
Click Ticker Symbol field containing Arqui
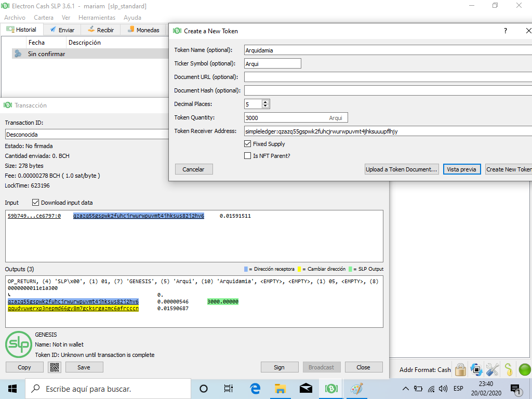pos(272,63)
